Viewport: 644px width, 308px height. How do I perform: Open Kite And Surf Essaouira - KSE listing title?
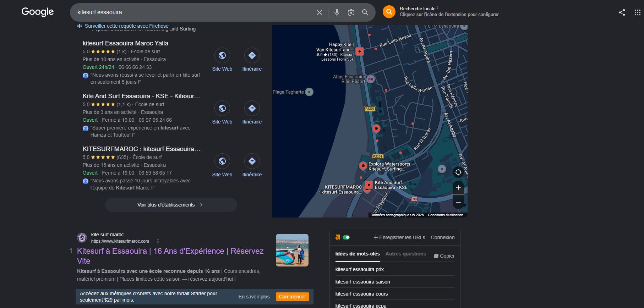tap(142, 96)
